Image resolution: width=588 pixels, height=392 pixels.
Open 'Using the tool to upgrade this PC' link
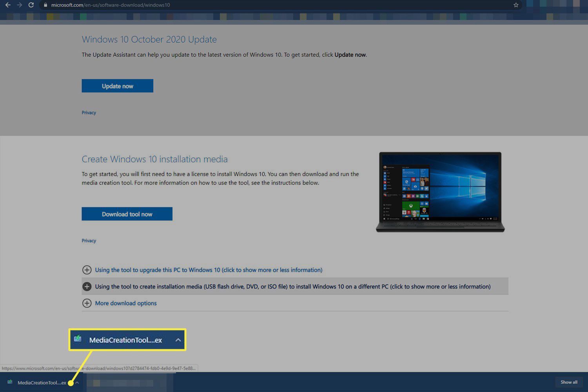(209, 270)
